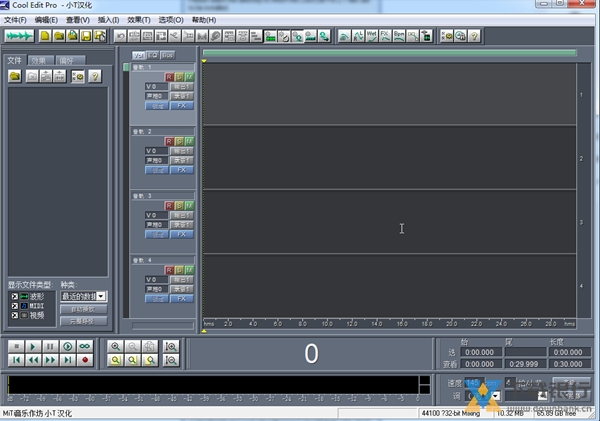The image size is (600, 421).
Task: Solo track 2 with the S button
Action: pyautogui.click(x=180, y=141)
